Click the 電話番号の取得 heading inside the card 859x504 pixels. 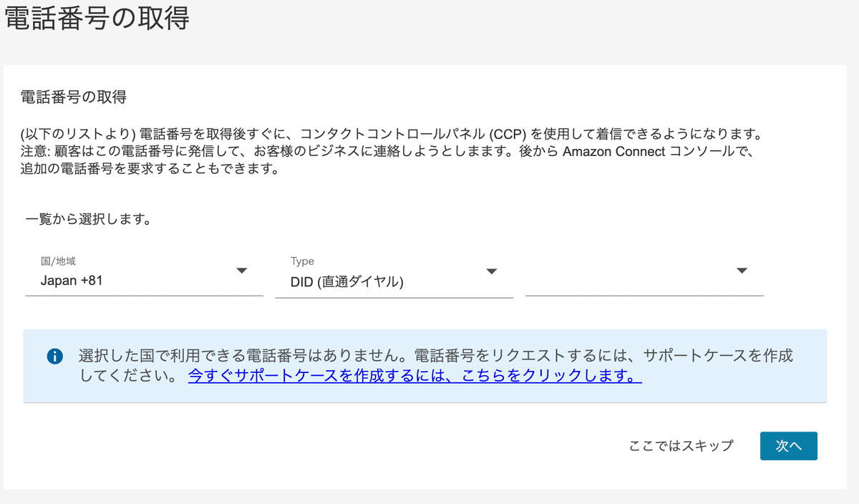tap(74, 97)
